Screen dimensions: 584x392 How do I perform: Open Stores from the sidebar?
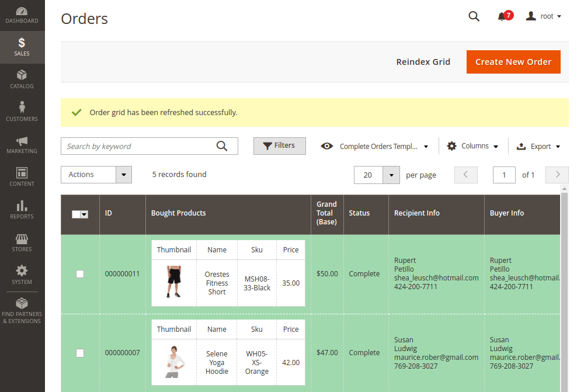click(x=22, y=242)
